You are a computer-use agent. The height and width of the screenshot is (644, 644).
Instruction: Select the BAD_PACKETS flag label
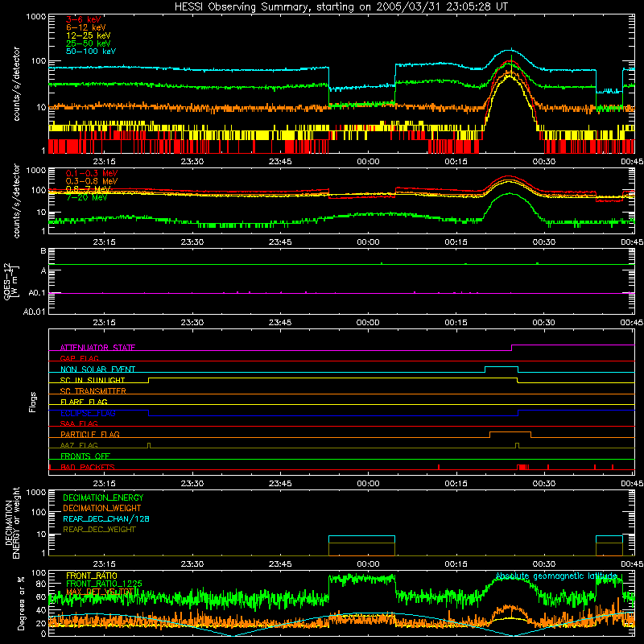88,467
